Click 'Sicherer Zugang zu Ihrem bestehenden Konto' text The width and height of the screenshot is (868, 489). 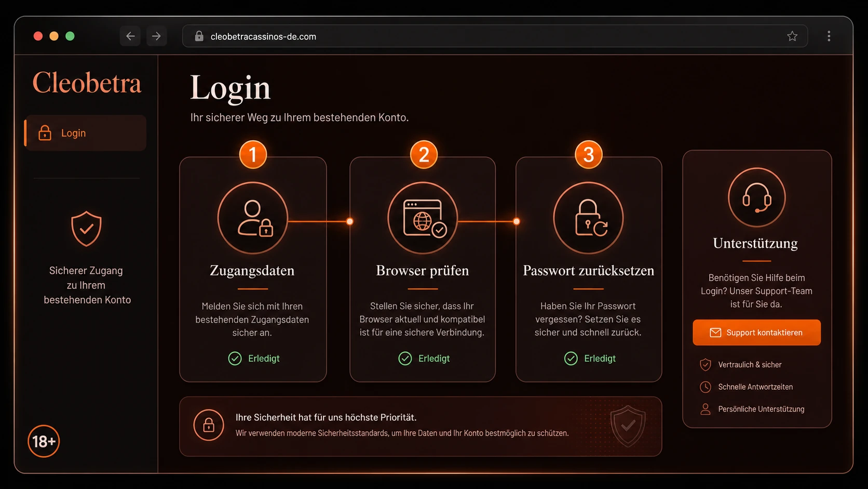coord(87,285)
